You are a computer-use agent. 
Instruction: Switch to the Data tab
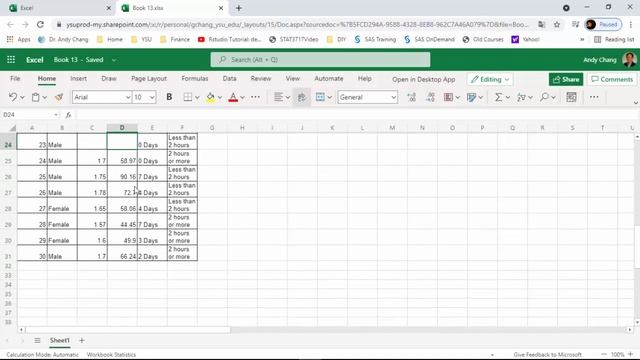(x=229, y=78)
